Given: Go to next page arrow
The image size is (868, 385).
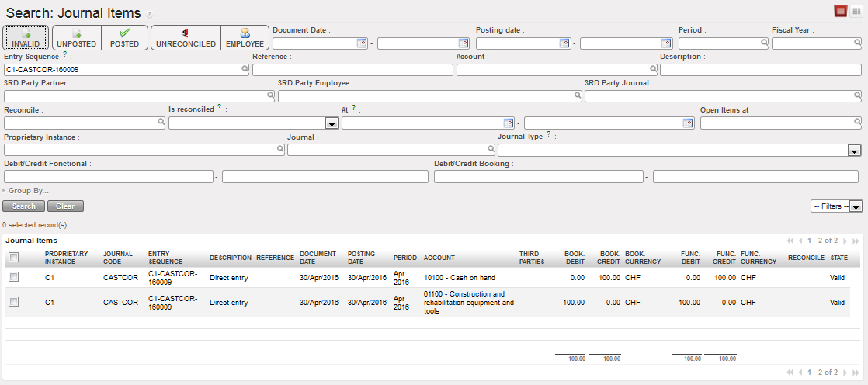Looking at the screenshot, I should point(845,241).
